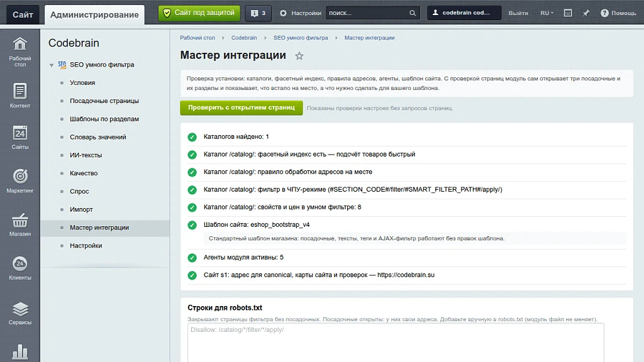Open the Рабочий стол sidebar icon
The height and width of the screenshot is (362, 644).
click(x=19, y=52)
